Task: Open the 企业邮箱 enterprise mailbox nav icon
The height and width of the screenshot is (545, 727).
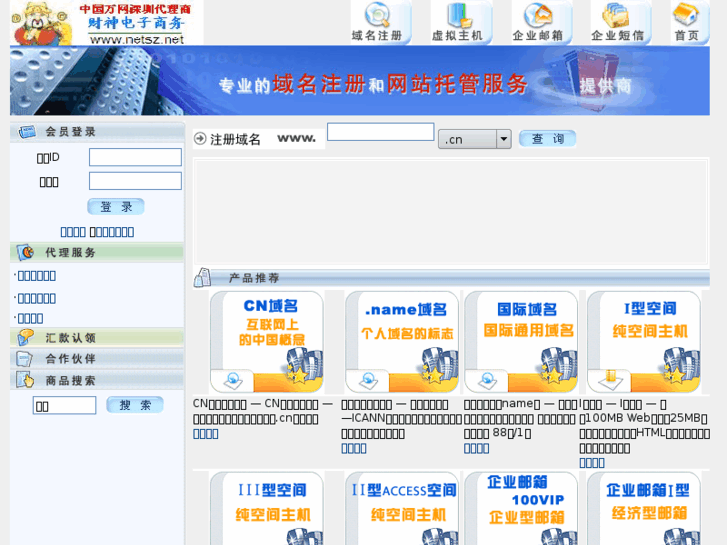Action: tap(541, 22)
